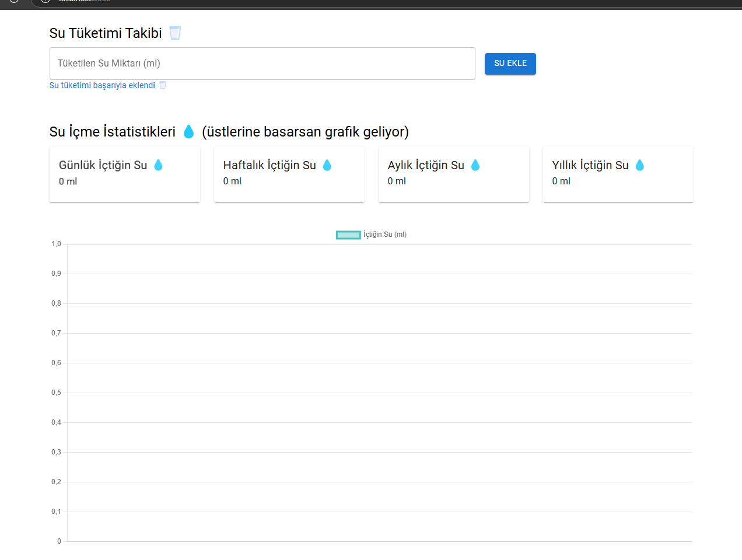Select the droplet icon on Haftalık İçtiğin Su
The height and width of the screenshot is (560, 742).
(x=327, y=164)
